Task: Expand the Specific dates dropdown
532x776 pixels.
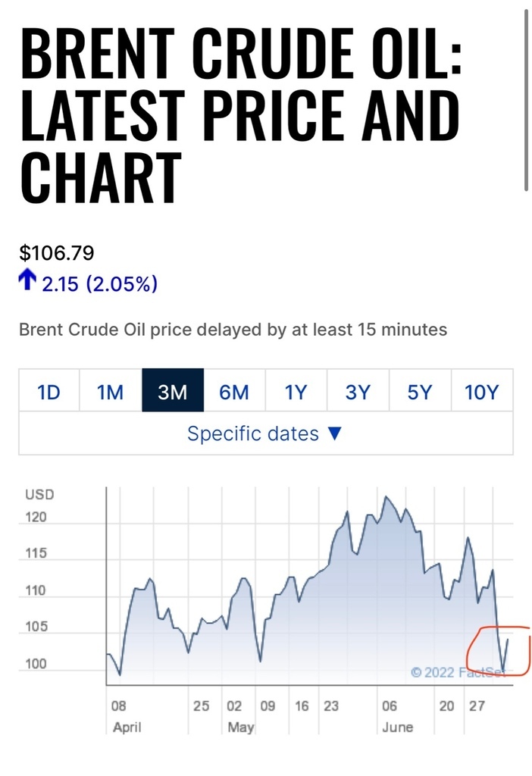Action: click(265, 434)
